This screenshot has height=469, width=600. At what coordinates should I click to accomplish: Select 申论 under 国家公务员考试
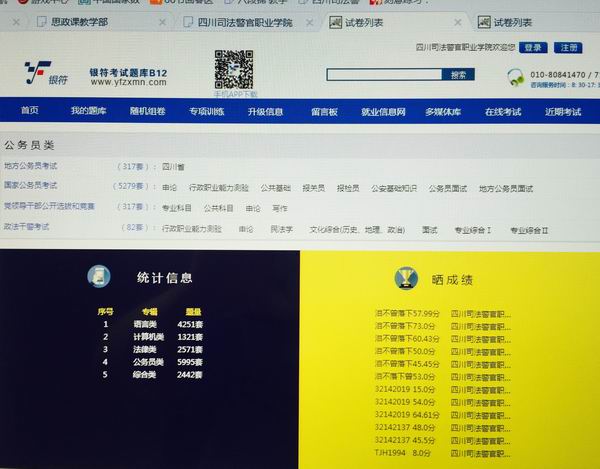169,187
